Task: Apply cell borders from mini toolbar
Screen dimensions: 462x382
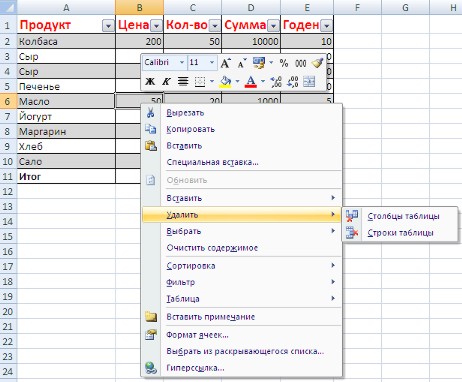Action: [200, 82]
